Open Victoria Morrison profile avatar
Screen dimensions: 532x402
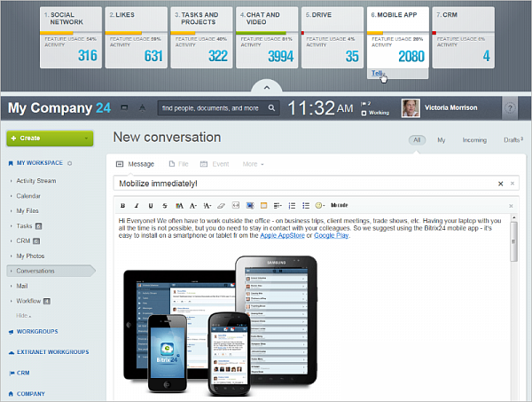point(411,108)
